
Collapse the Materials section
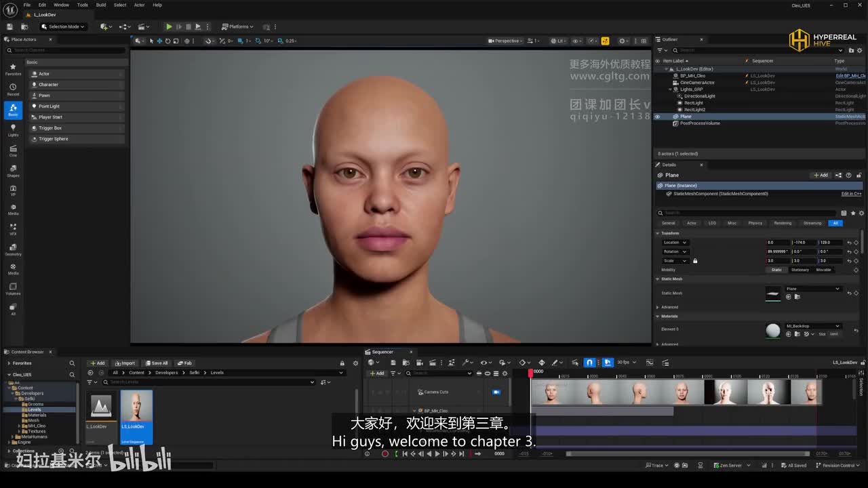point(658,316)
